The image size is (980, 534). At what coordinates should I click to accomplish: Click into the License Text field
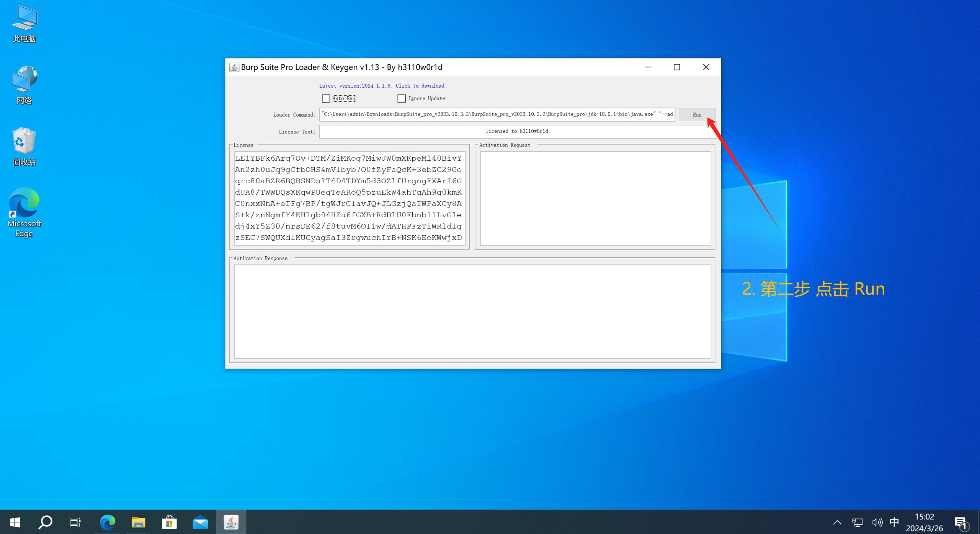(x=517, y=131)
